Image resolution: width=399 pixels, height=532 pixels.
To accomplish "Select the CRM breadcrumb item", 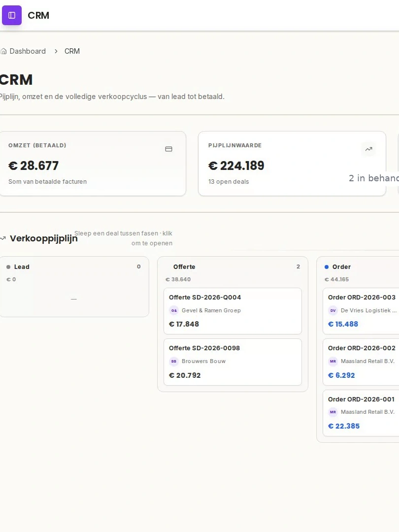I will coord(72,51).
